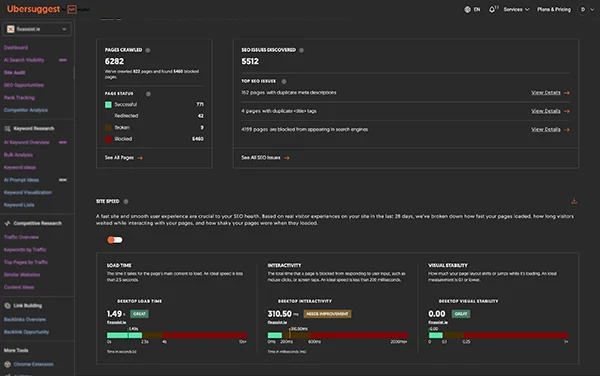Open Similar Websites
Screen dimensions: 600x376
pos(22,275)
